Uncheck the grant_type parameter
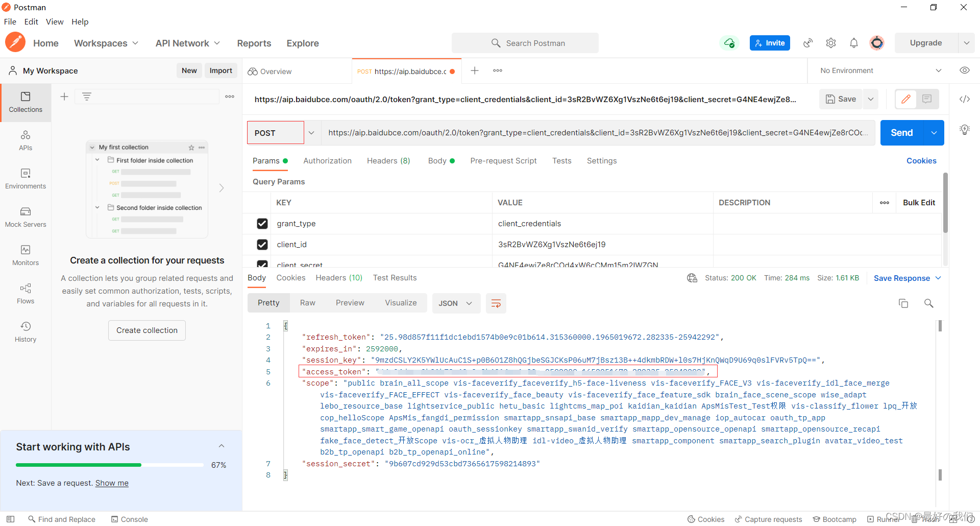This screenshot has height=526, width=980. (x=262, y=224)
